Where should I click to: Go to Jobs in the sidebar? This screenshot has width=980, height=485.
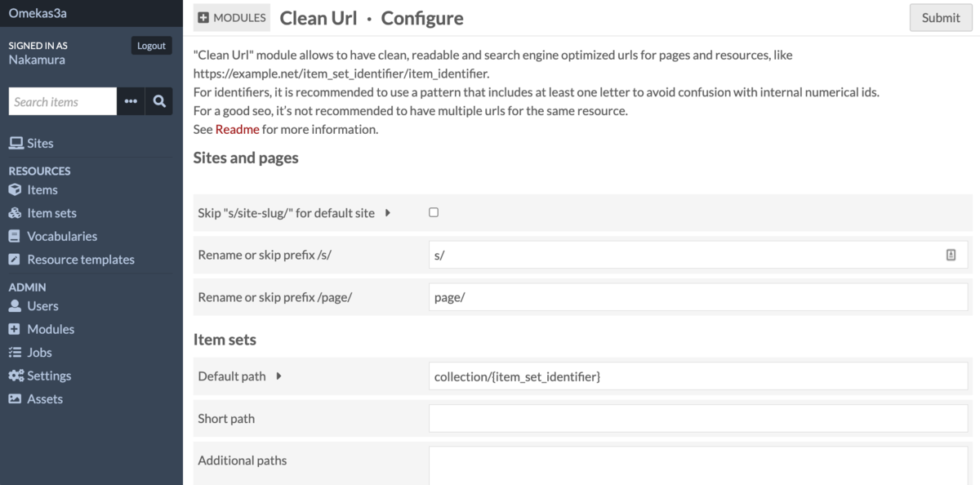point(39,353)
